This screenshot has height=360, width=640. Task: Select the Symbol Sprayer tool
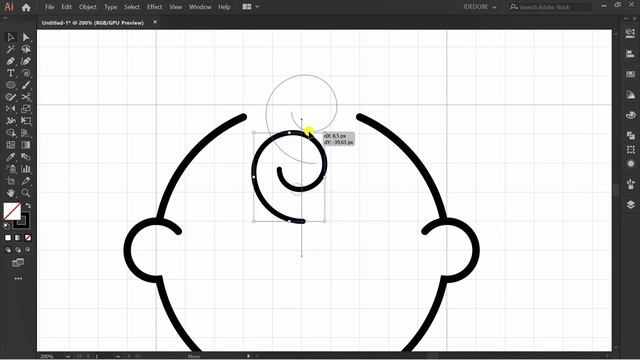(11, 169)
